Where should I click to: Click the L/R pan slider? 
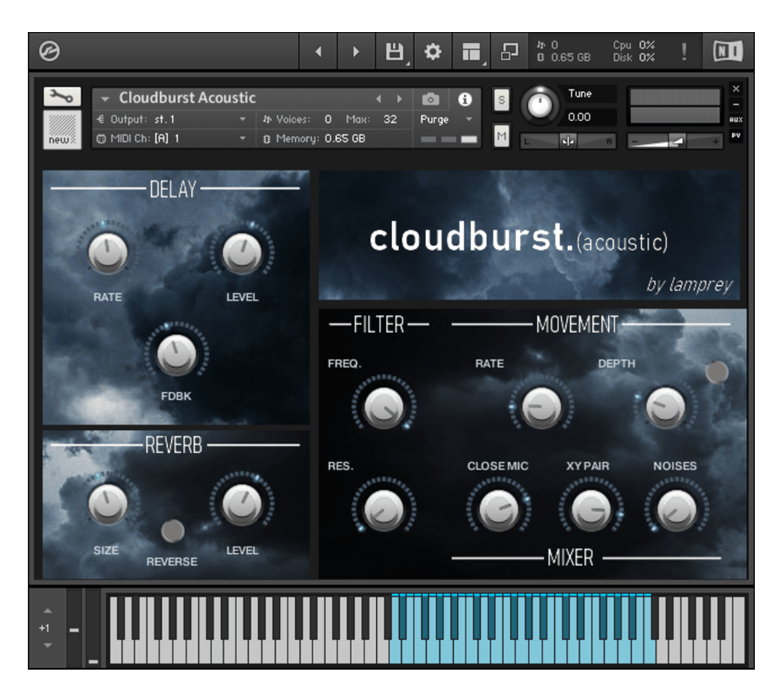[x=568, y=142]
